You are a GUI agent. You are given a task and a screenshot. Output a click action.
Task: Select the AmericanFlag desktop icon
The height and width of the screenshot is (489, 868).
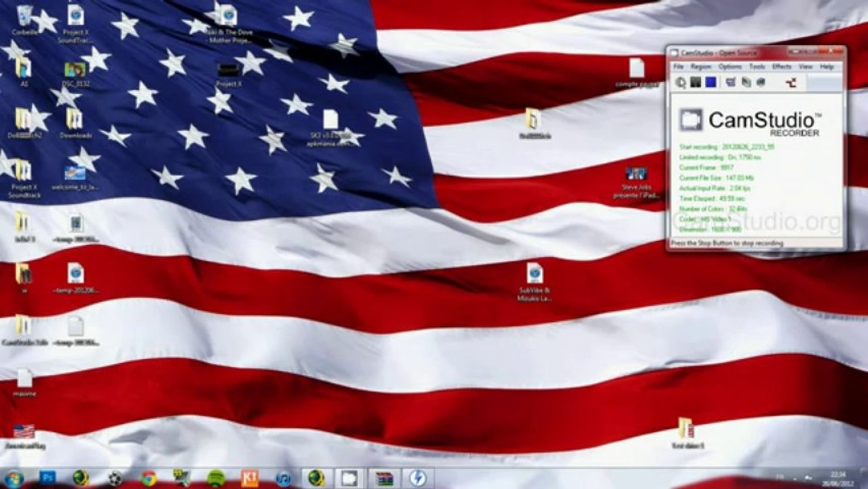[x=24, y=437]
